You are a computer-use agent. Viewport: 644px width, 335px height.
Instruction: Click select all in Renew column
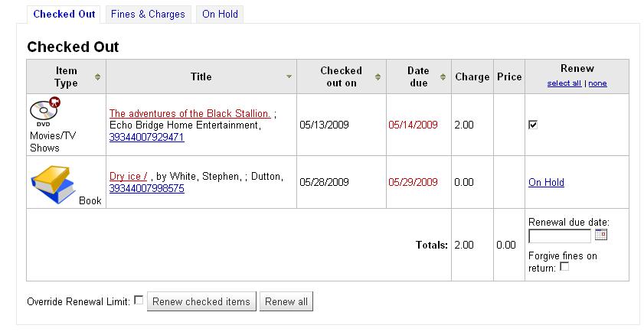[x=564, y=83]
